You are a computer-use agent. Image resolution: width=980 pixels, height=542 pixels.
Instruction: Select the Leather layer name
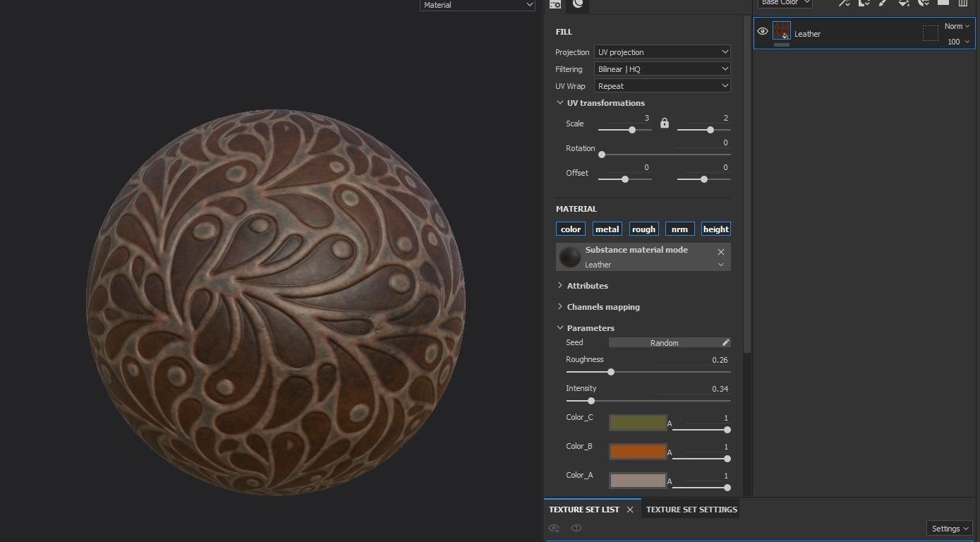807,34
